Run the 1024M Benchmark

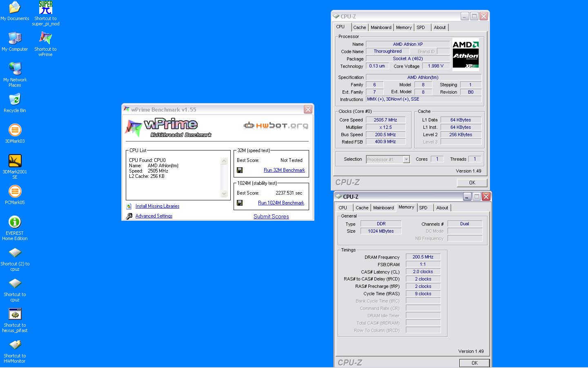pos(281,203)
